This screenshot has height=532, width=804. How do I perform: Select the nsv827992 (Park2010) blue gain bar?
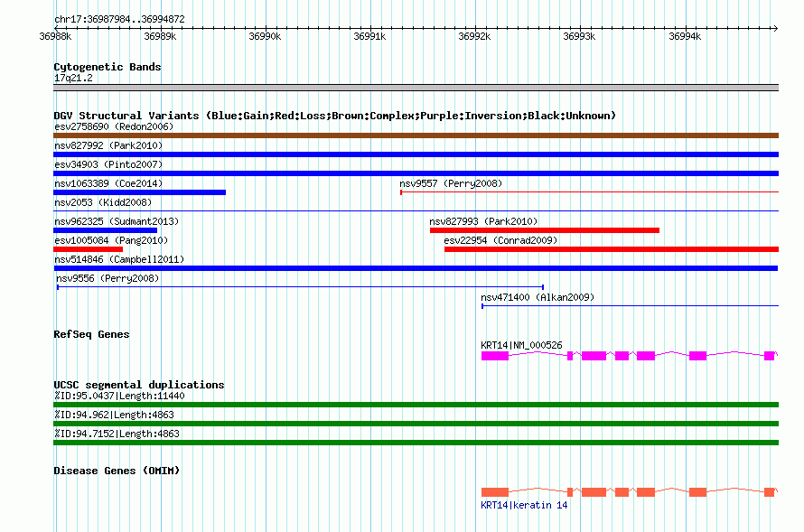(x=416, y=154)
